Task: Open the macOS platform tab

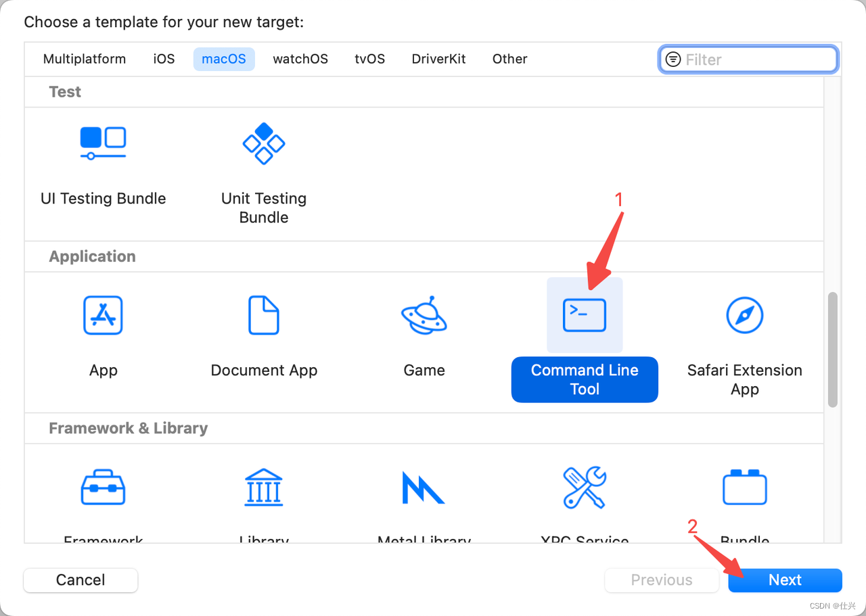Action: [x=224, y=59]
